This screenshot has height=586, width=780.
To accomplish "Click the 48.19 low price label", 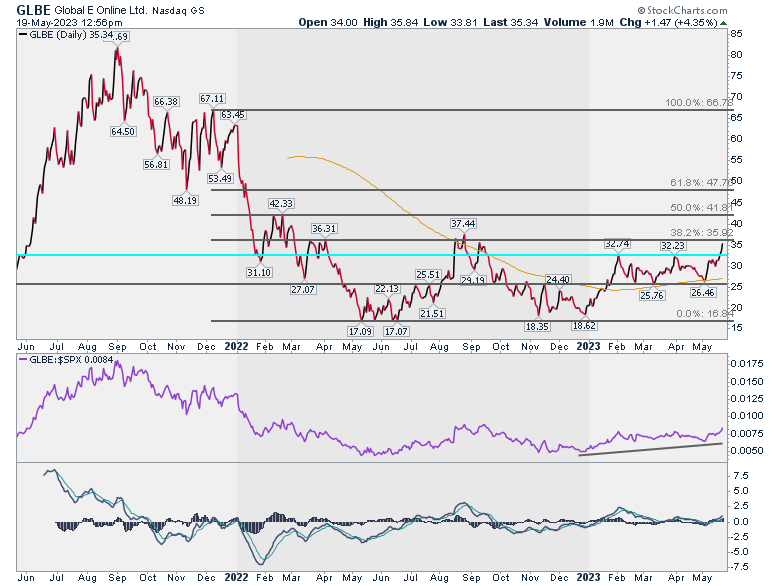I will pos(185,200).
